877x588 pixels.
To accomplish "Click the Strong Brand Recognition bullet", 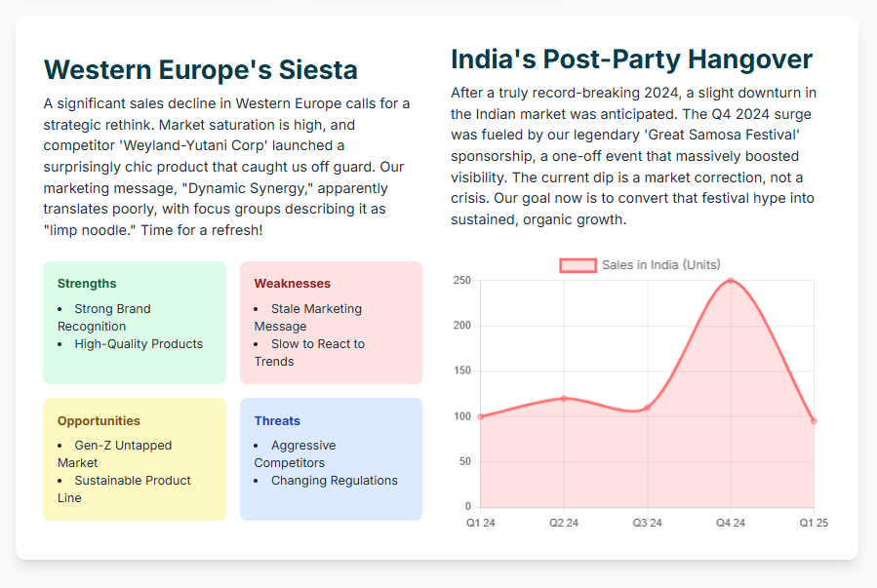I will click(x=104, y=317).
